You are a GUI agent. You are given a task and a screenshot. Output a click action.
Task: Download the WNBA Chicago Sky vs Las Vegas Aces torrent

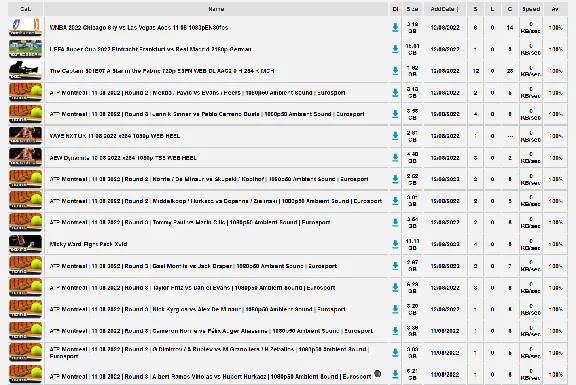[395, 28]
